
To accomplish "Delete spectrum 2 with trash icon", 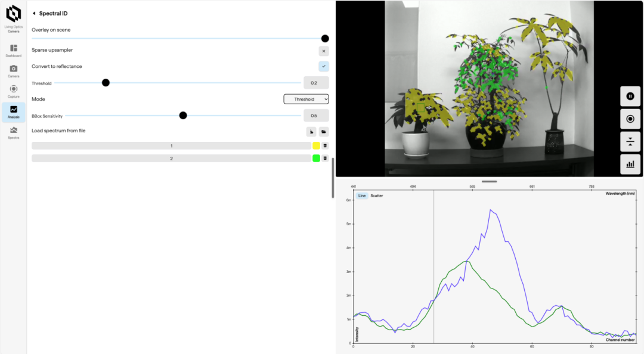I will (325, 159).
